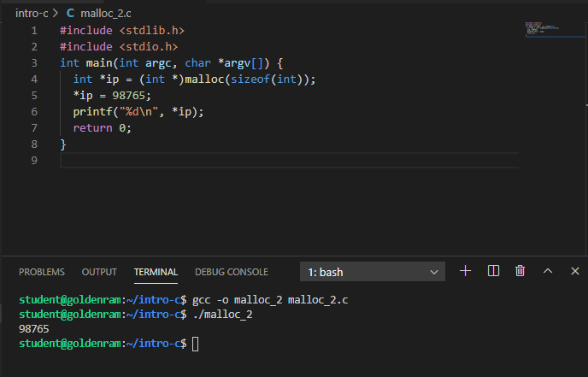Click 'printf' on line 6
This screenshot has height=377, width=588.
92,112
